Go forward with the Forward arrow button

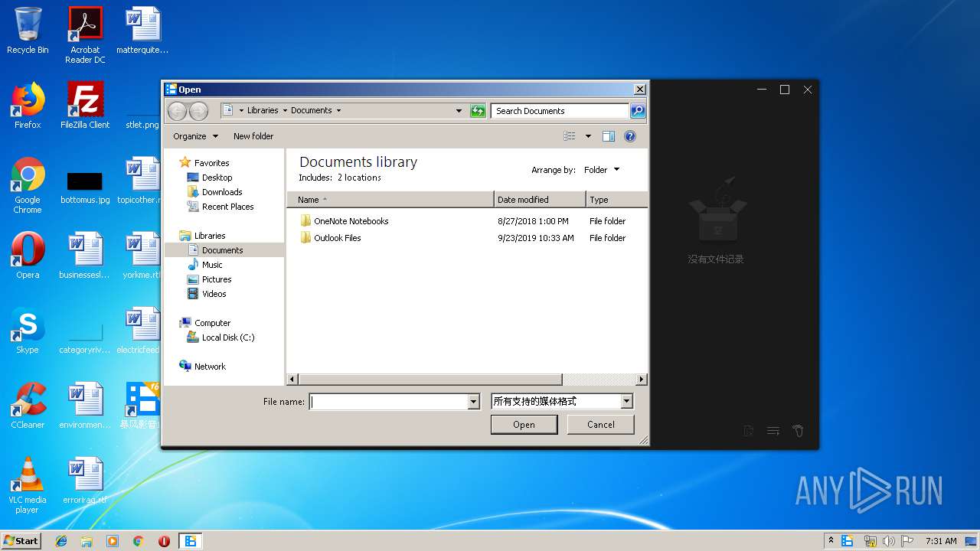tap(198, 111)
